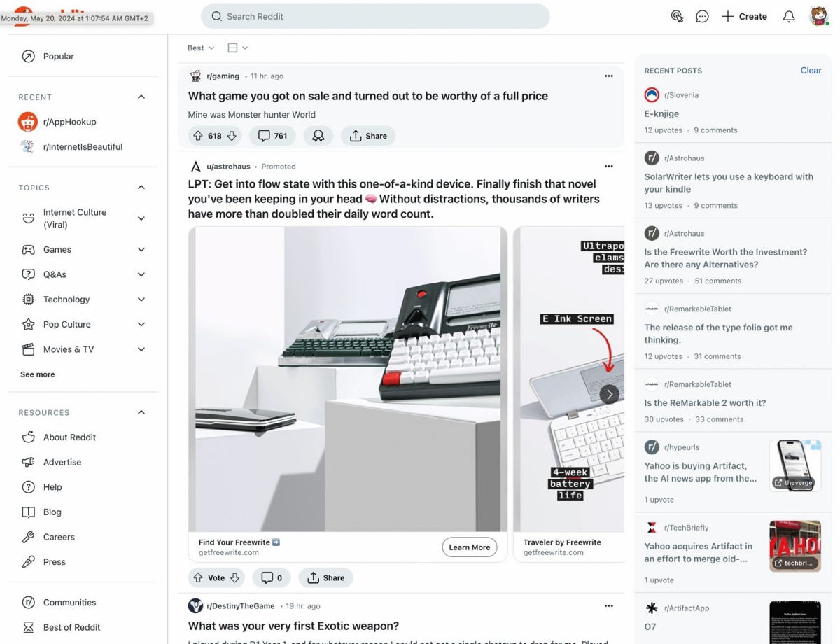Screen dimensions: 840x644
Task: Open comments on astrohaus promoted post
Action: point(272,577)
